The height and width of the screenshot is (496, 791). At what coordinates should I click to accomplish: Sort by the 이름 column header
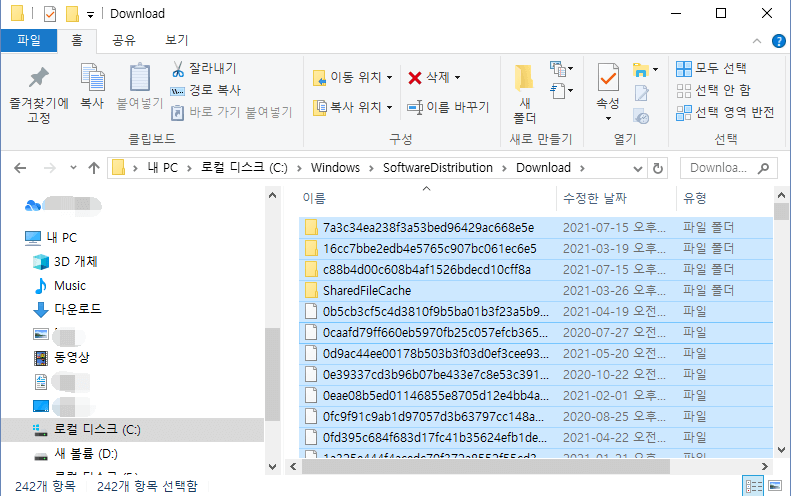(x=426, y=198)
